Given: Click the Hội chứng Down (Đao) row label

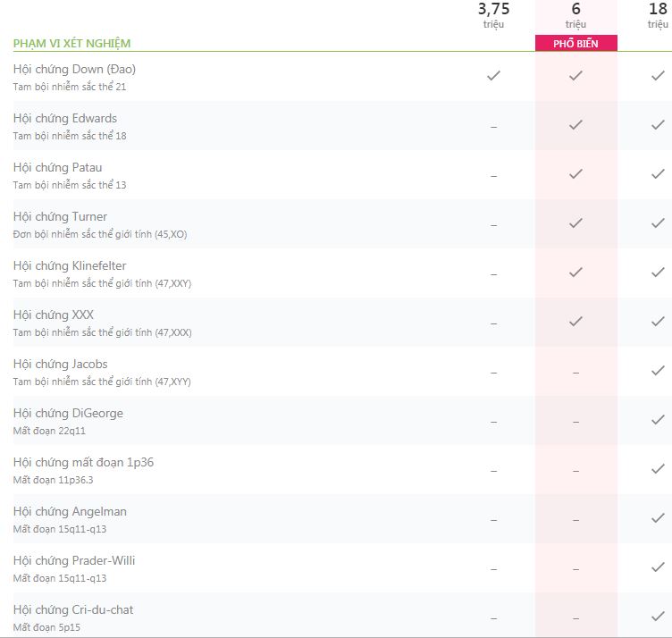Looking at the screenshot, I should click(74, 69).
